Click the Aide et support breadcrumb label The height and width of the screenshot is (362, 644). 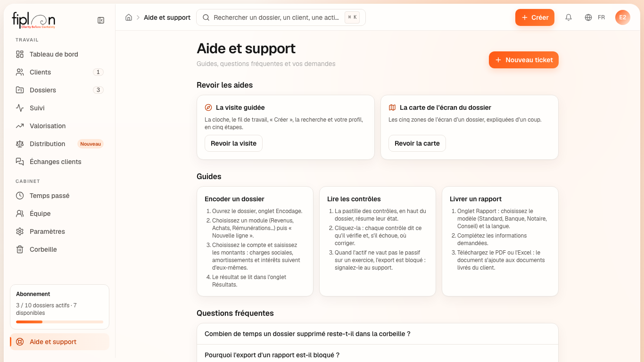click(x=167, y=17)
